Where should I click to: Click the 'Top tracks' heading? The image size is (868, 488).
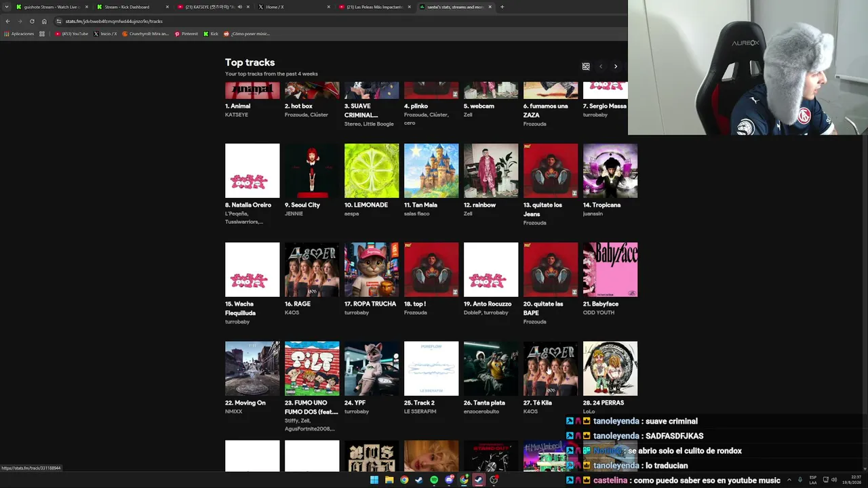click(250, 62)
